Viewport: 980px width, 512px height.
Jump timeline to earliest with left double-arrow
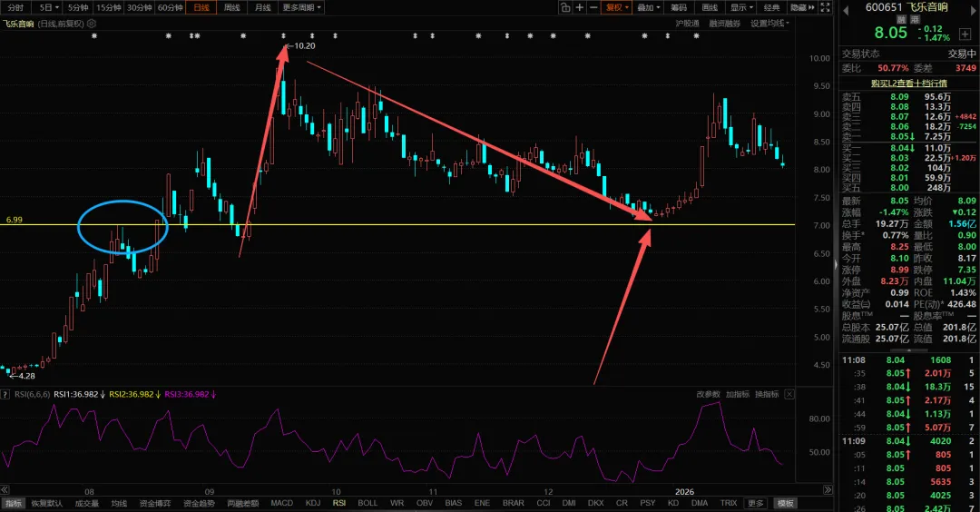click(x=5, y=490)
